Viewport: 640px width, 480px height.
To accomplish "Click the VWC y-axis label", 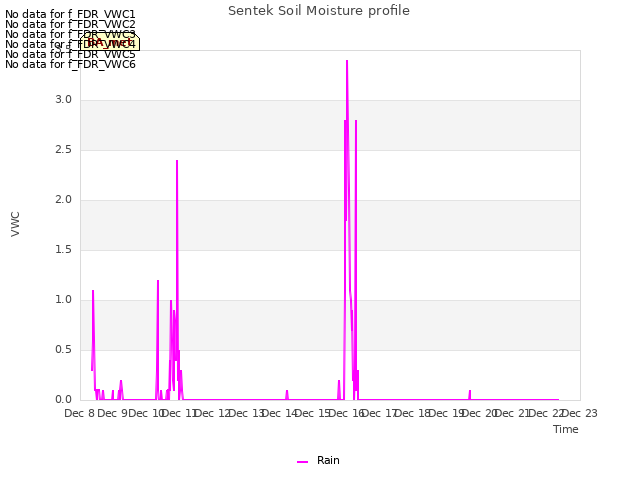I will (x=16, y=224).
